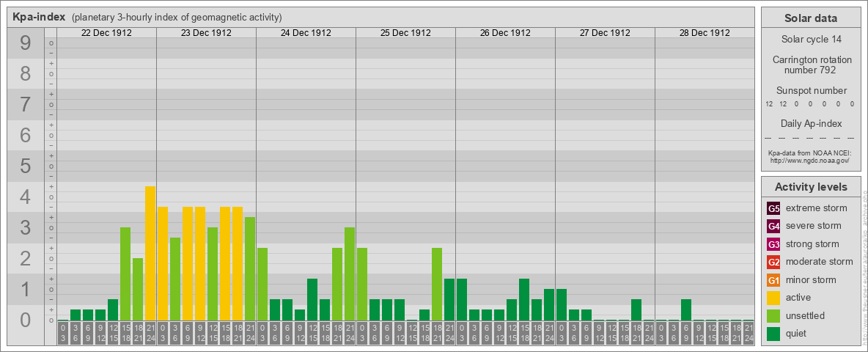Viewport: 868px width, 352px height.
Task: Click 'Carrington rotation number 792' text
Action: coord(811,65)
